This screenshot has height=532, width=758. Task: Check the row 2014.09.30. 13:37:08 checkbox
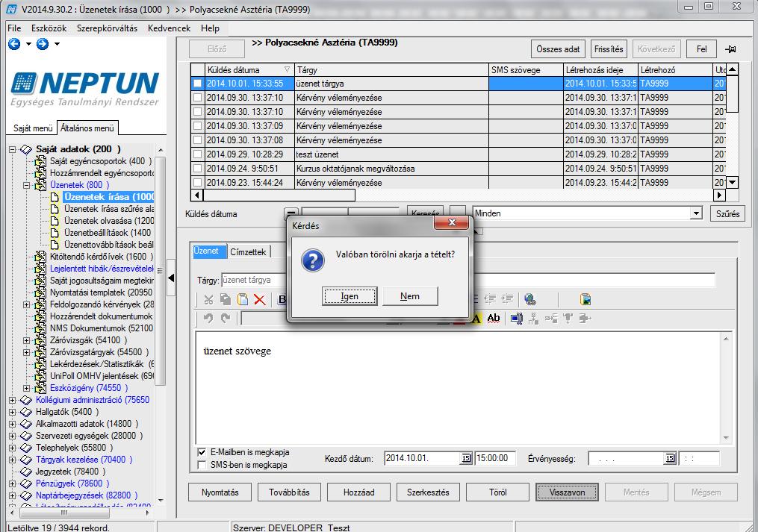point(197,140)
